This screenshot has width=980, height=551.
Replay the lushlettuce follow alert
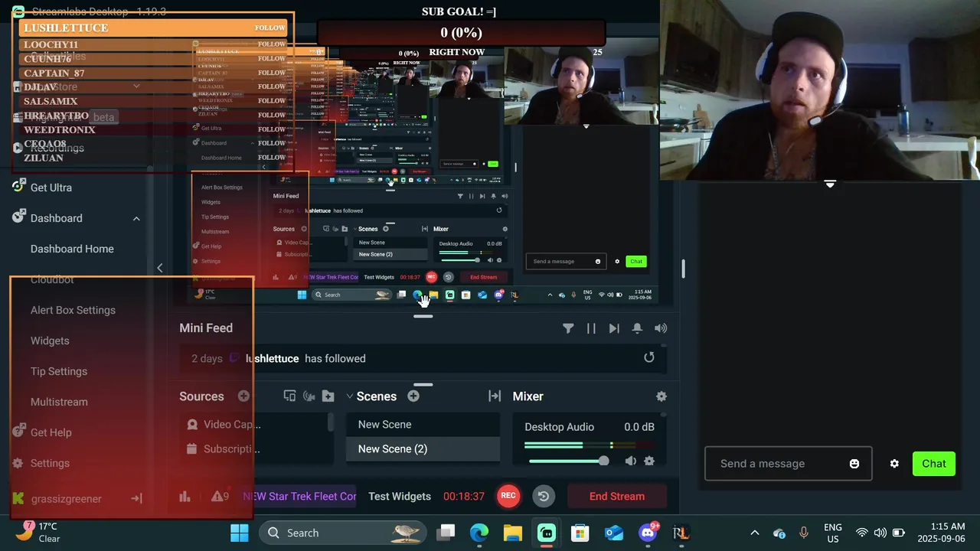(649, 357)
